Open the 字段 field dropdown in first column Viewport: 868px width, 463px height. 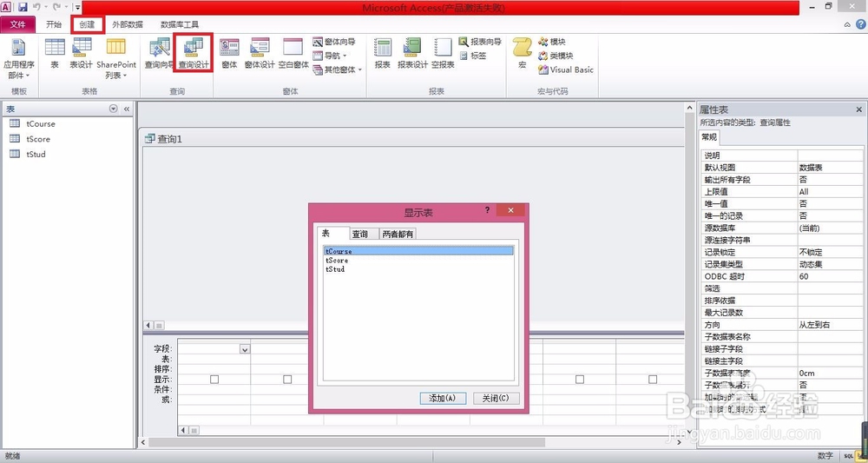click(245, 349)
